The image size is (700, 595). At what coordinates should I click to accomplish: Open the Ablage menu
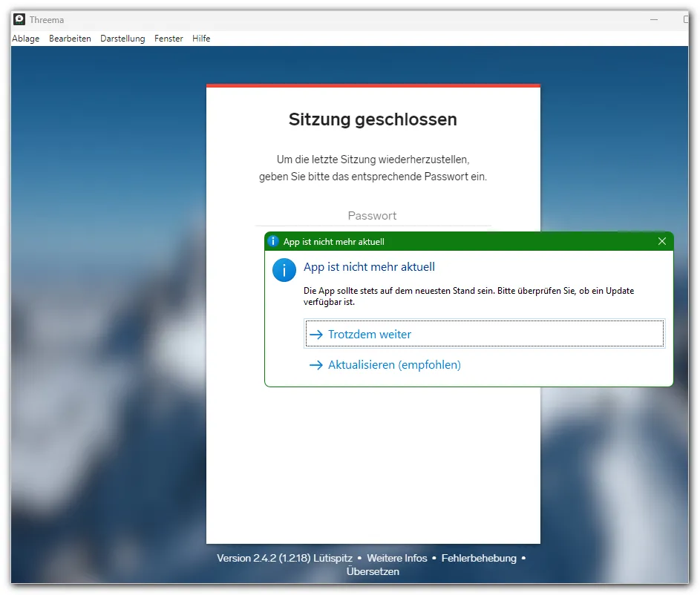tap(26, 39)
